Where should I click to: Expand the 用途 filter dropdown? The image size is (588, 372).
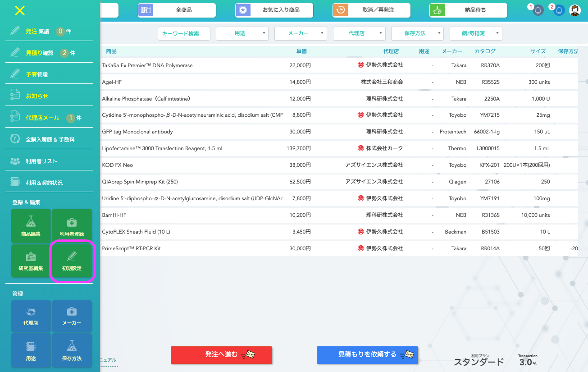(242, 33)
